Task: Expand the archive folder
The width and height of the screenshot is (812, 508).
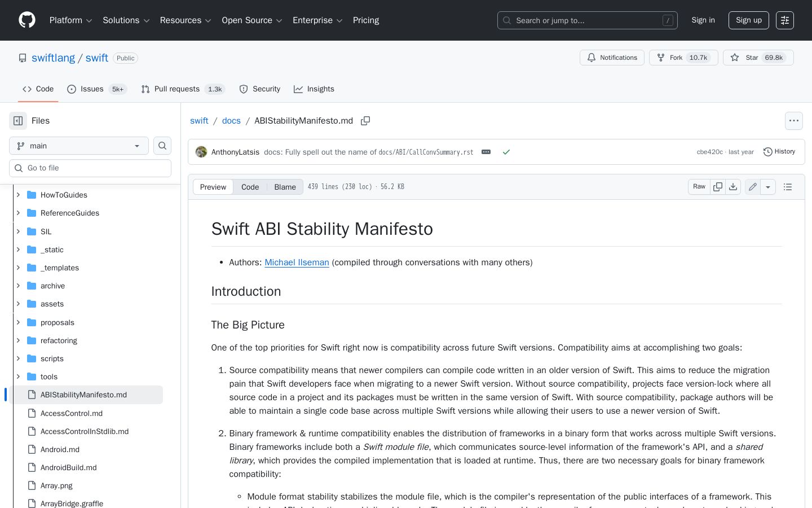Action: [x=18, y=286]
